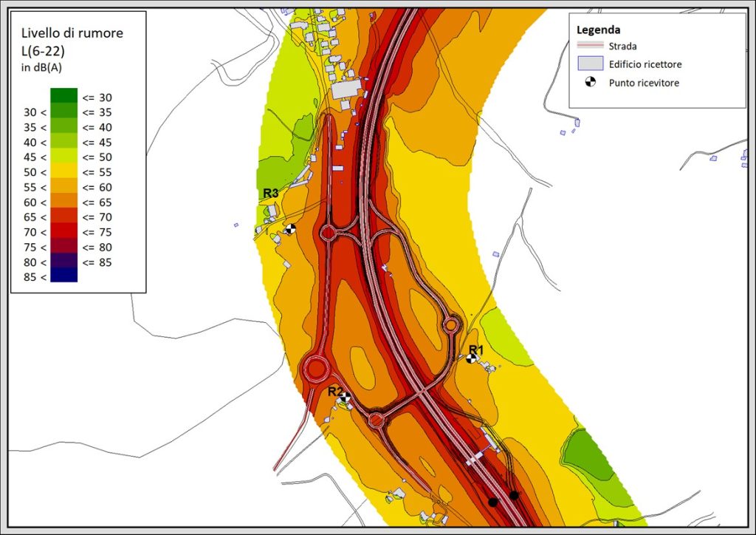Select the yellow <= 55 legend swatch
The image size is (756, 535).
(63, 171)
